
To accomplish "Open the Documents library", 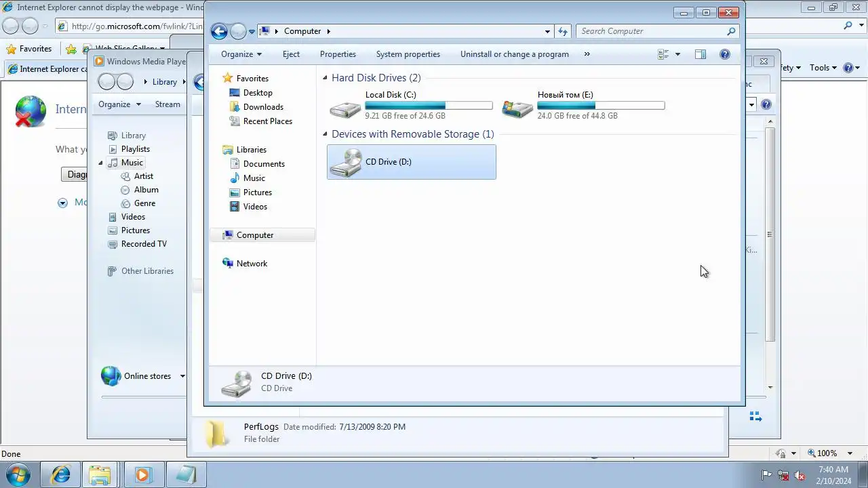I will [264, 164].
